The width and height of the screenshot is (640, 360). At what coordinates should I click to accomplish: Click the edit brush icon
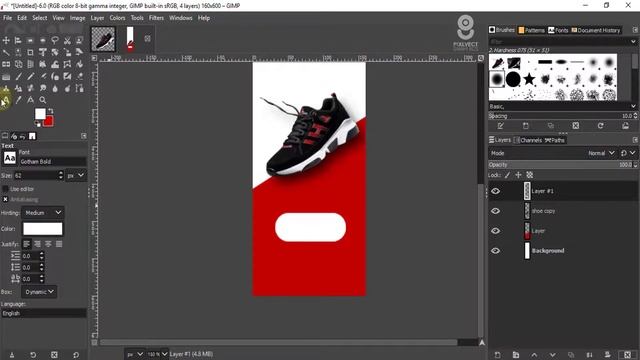501,126
